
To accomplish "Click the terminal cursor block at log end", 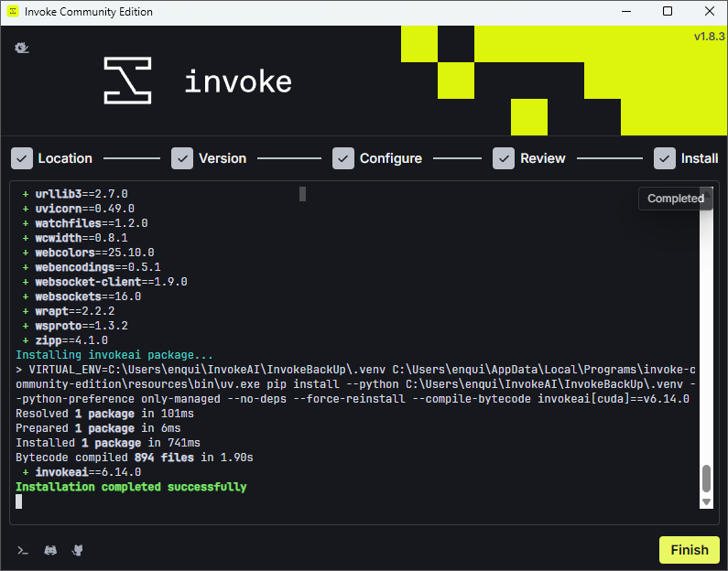I will [18, 501].
